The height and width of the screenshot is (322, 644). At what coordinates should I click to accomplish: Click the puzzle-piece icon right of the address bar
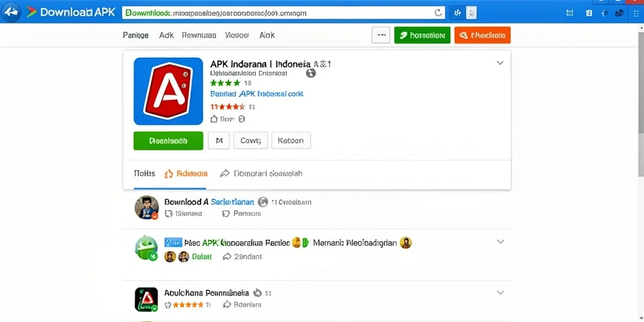tap(458, 13)
